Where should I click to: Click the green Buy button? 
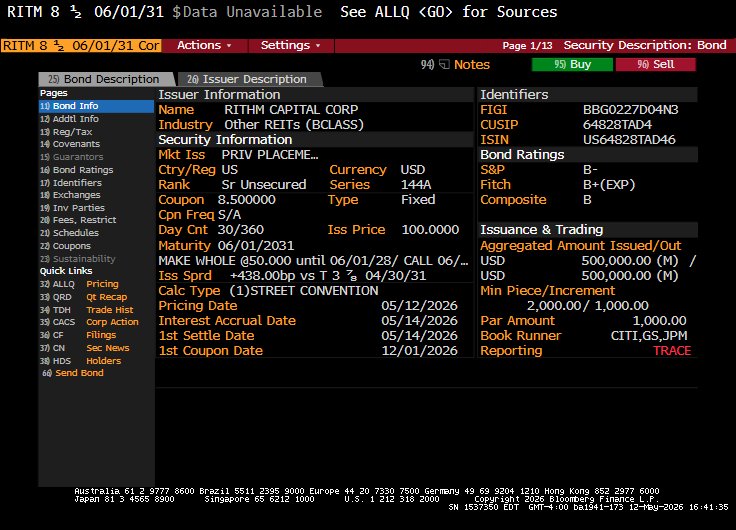pos(572,64)
